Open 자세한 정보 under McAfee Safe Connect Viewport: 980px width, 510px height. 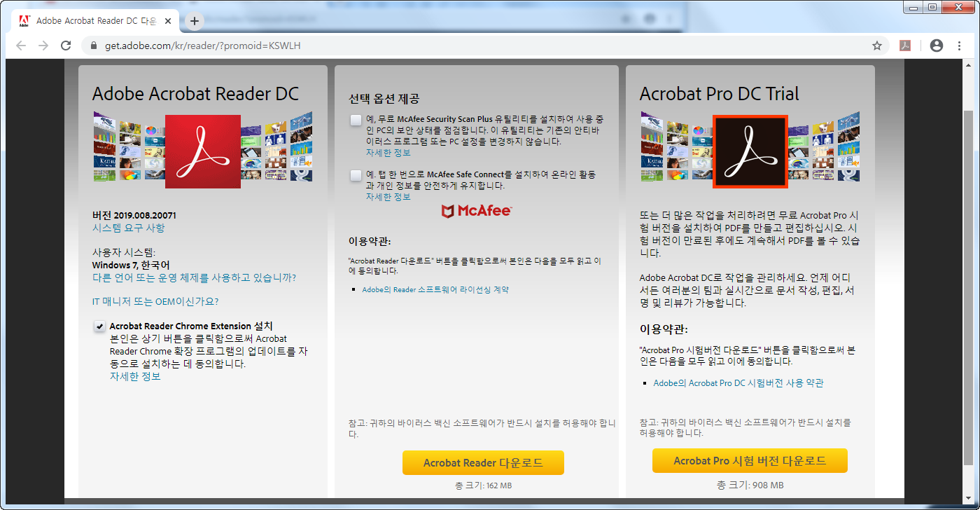(x=388, y=197)
